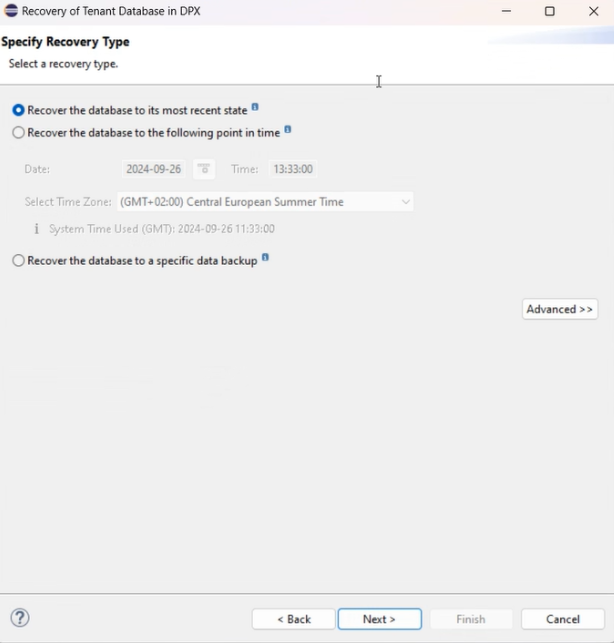614x643 pixels.
Task: Open the Select Time Zone dropdown
Action: (265, 202)
